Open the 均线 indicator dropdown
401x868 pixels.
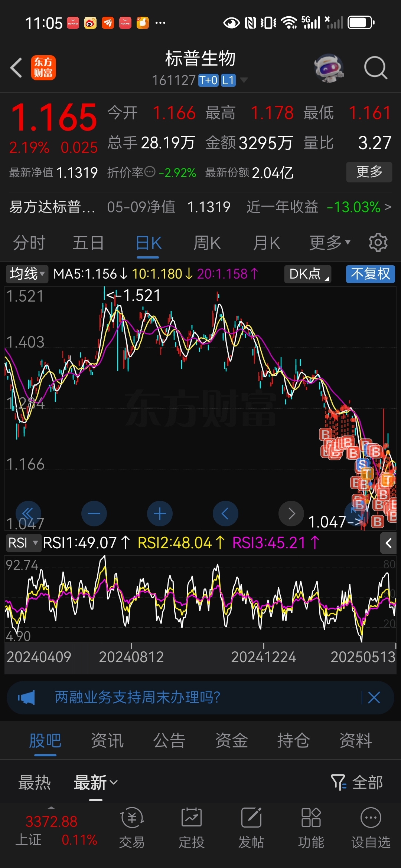point(27,274)
